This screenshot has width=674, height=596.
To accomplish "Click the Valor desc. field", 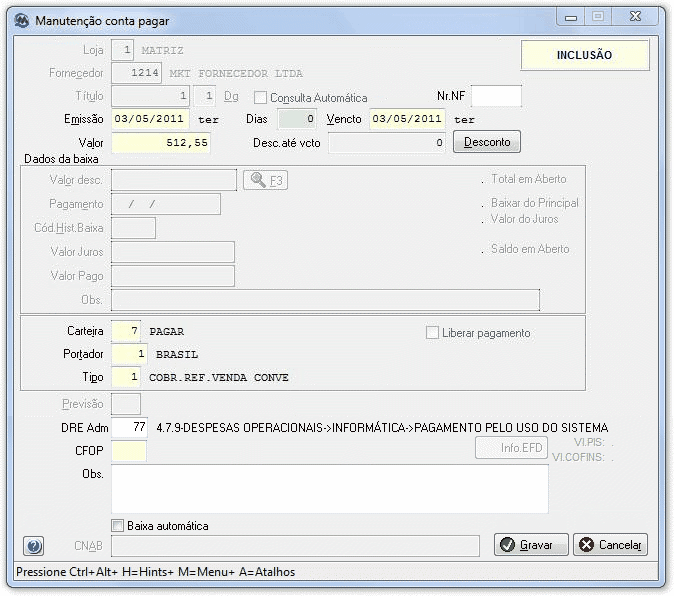I will coord(174,180).
